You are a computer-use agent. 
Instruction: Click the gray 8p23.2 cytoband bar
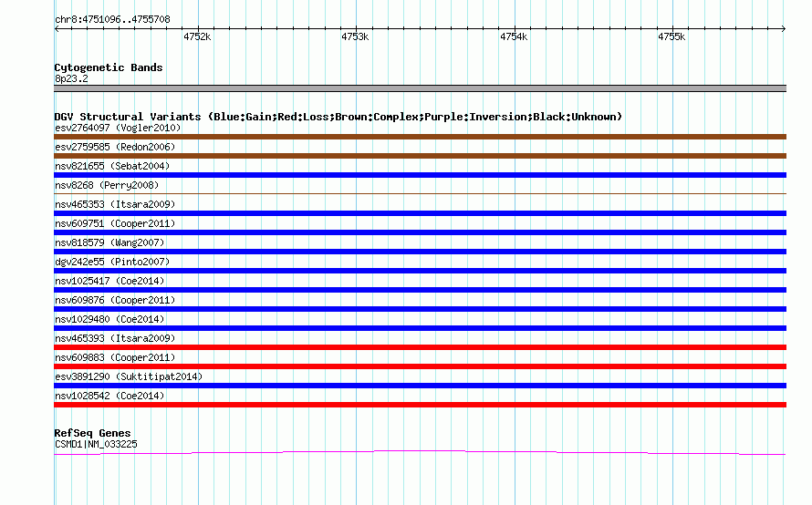[x=420, y=88]
